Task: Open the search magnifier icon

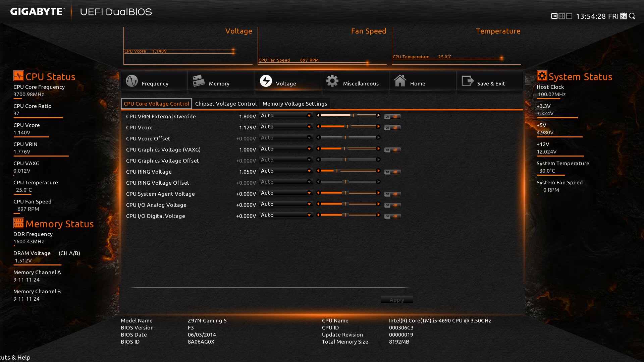Action: pyautogui.click(x=632, y=16)
